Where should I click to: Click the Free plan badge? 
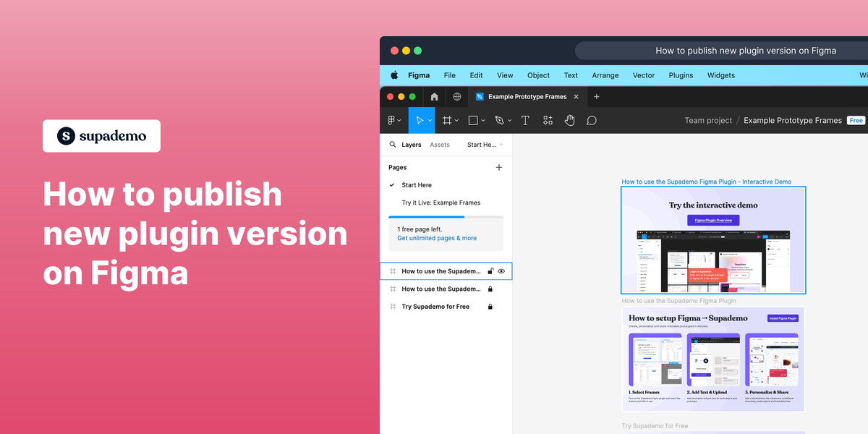(x=856, y=121)
